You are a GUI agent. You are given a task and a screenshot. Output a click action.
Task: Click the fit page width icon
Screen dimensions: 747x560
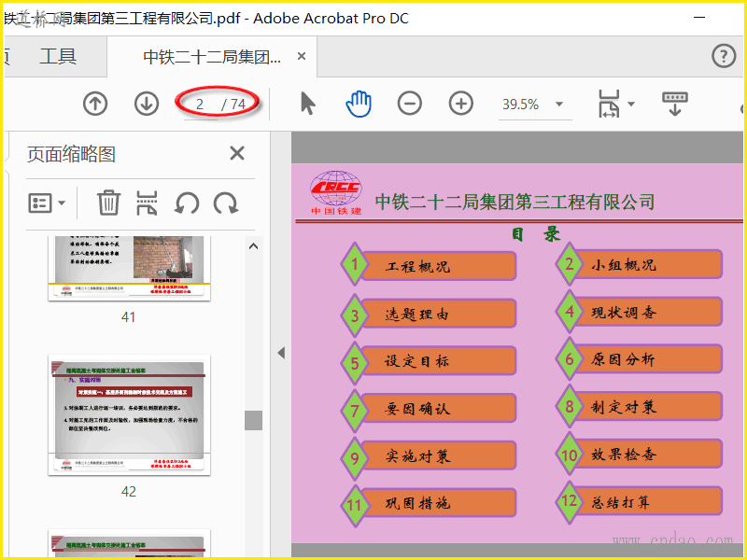610,104
